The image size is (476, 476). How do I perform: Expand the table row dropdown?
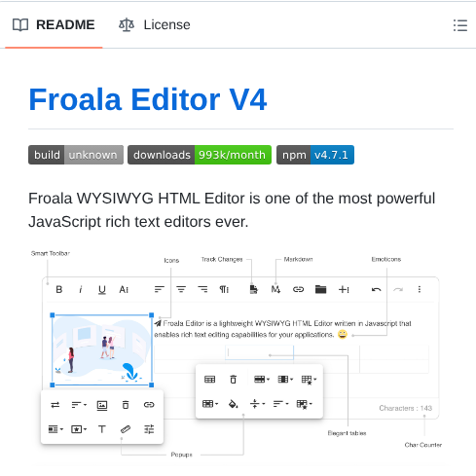pos(262,379)
